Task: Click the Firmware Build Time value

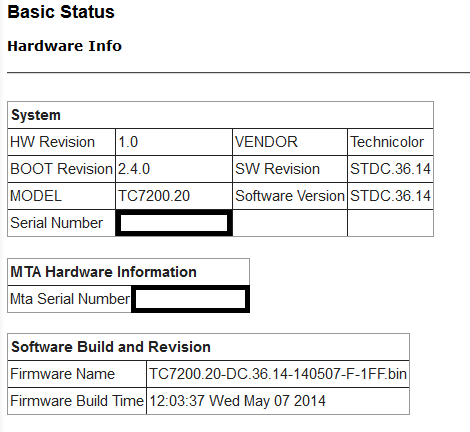Action: click(237, 401)
